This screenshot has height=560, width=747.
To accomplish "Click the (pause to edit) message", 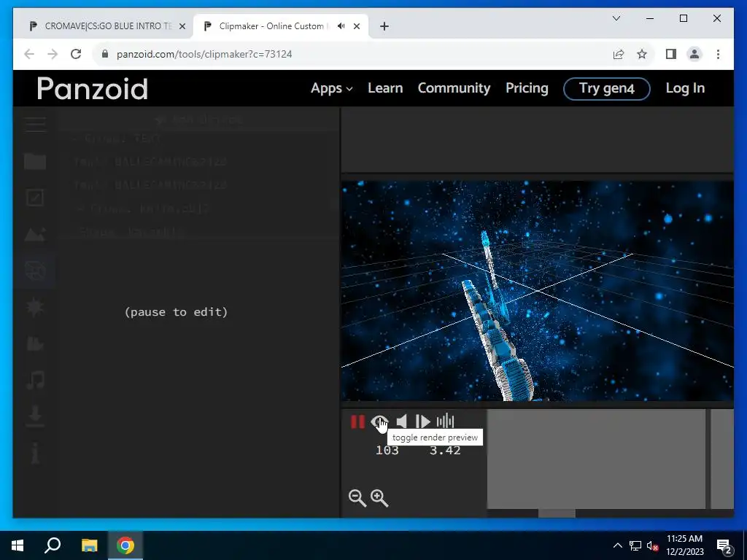I will pyautogui.click(x=177, y=312).
